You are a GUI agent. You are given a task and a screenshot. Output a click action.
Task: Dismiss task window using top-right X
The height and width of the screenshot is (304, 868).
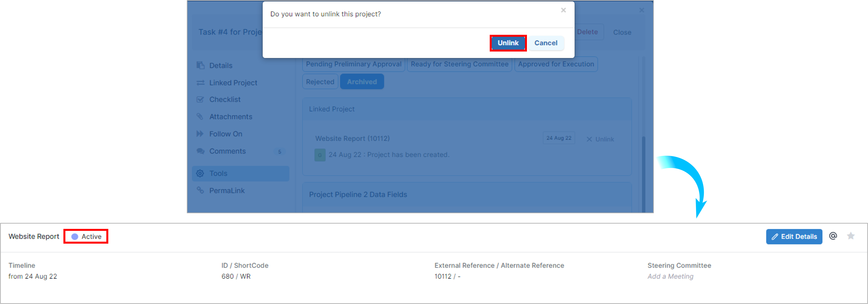click(x=642, y=10)
